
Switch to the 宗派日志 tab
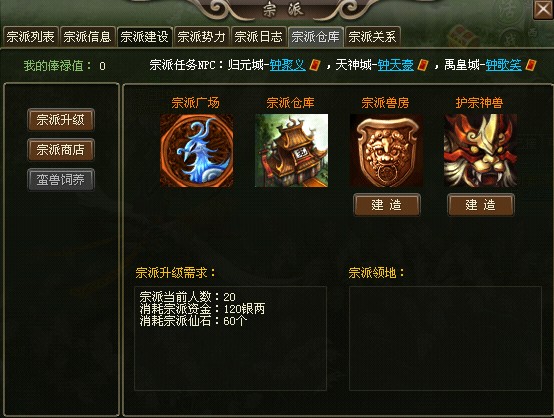click(x=258, y=37)
